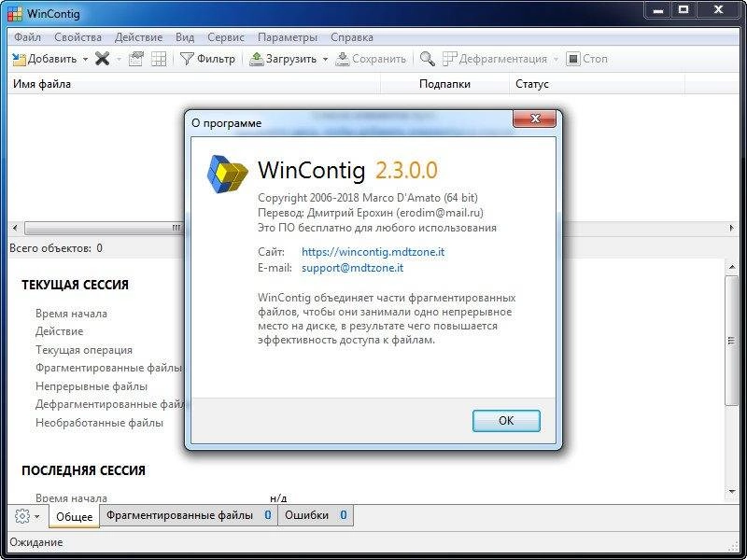747x560 pixels.
Task: Open the Действие menu
Action: [138, 37]
